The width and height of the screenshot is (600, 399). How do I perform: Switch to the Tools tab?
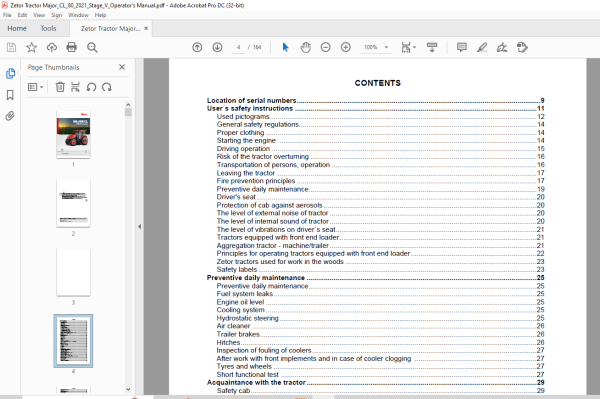(x=48, y=28)
